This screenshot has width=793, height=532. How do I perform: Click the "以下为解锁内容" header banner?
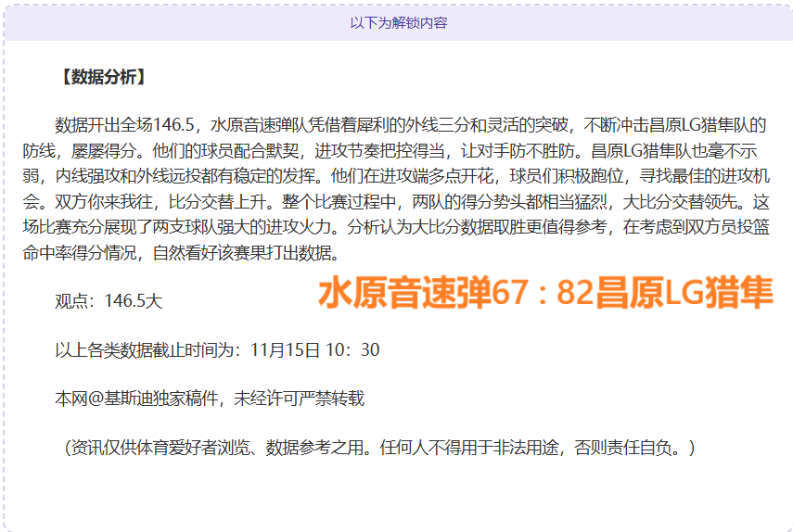[x=398, y=22]
